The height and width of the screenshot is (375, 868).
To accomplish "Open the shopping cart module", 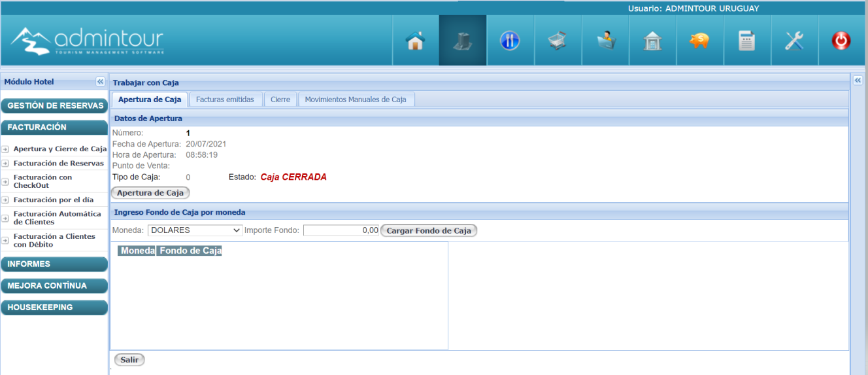I will [x=557, y=41].
